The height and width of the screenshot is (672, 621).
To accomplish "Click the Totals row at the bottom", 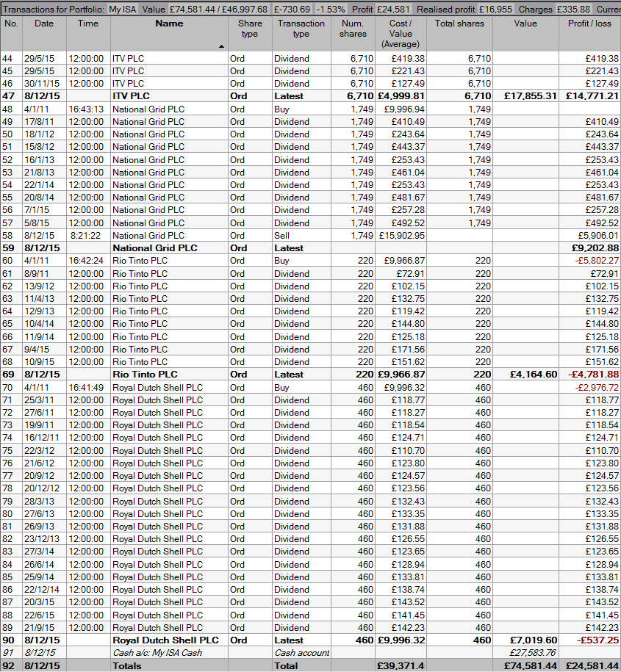I will (169, 665).
